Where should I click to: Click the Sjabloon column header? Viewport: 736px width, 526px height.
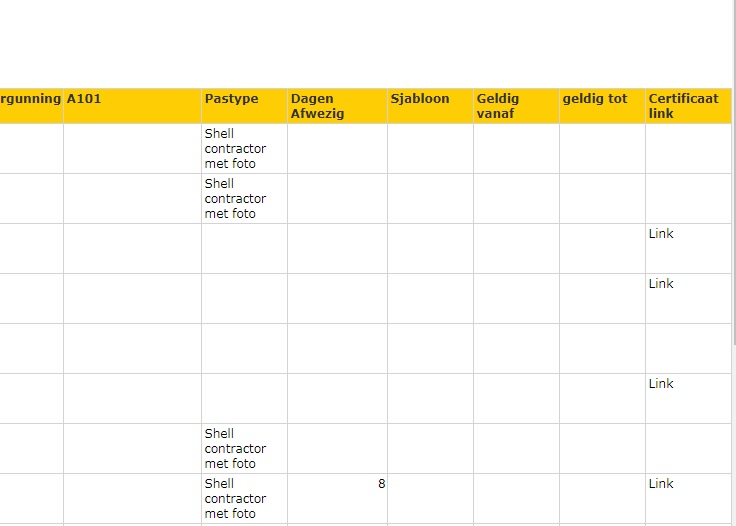point(420,99)
